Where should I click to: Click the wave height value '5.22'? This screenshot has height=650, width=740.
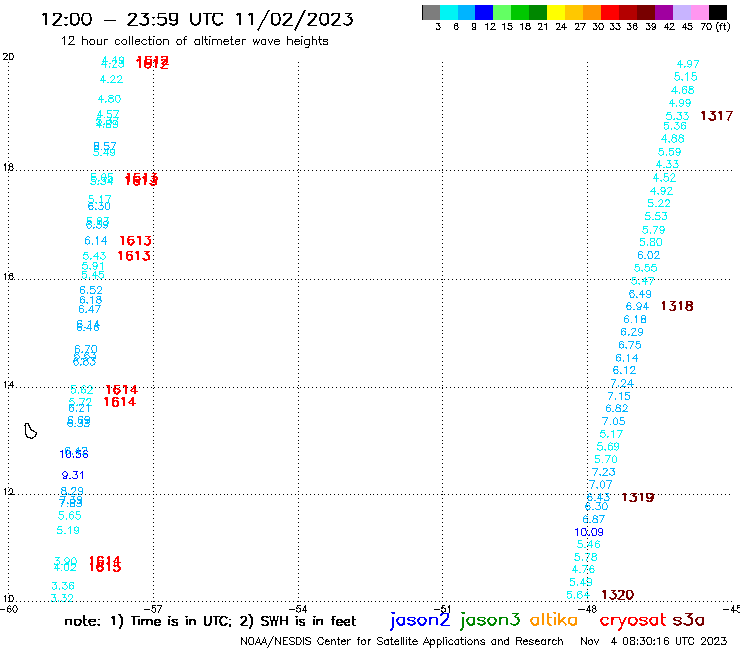tap(658, 203)
